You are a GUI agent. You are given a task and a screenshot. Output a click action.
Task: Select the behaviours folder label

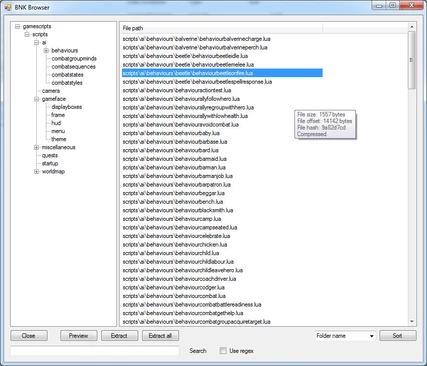[65, 50]
